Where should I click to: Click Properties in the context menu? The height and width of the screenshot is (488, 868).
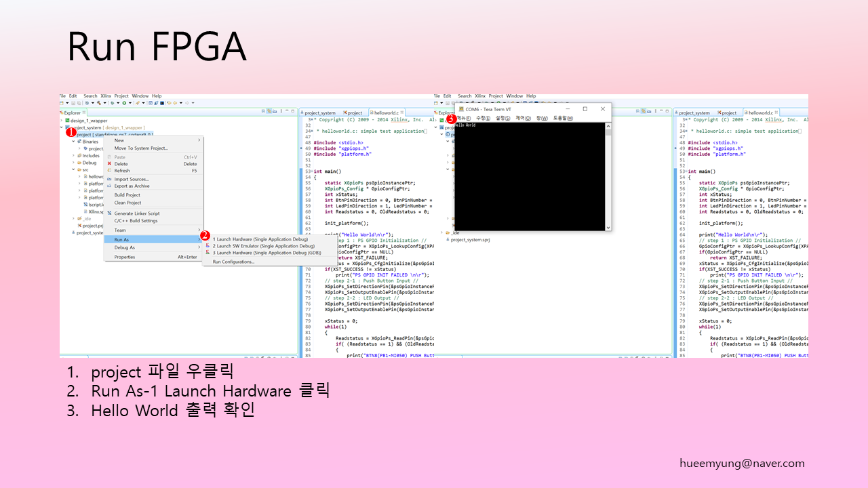(x=153, y=258)
